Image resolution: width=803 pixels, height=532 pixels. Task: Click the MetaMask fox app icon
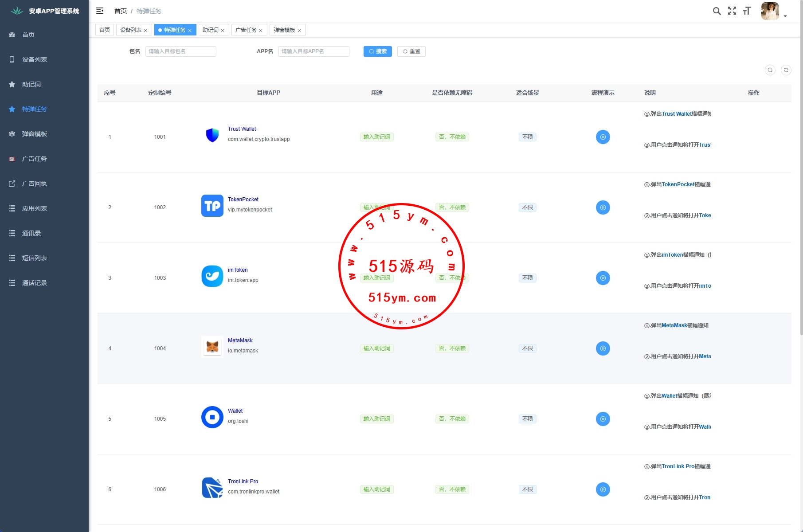212,347
